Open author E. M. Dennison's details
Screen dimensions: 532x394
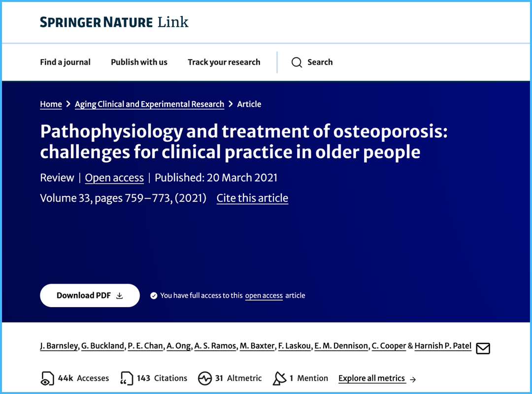[x=341, y=346]
